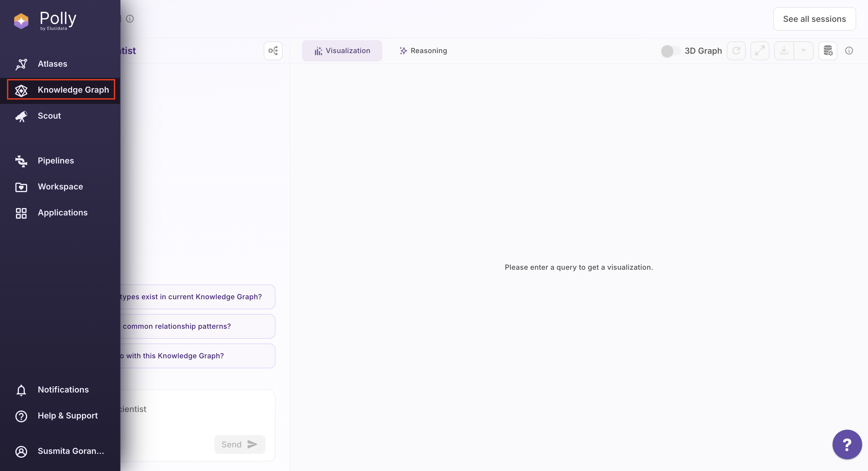The width and height of the screenshot is (868, 471).
Task: Open Susmita Goran user profile
Action: [71, 451]
